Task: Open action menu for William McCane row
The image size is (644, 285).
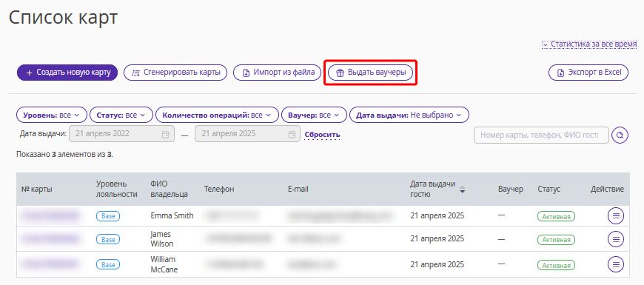Action: point(615,264)
